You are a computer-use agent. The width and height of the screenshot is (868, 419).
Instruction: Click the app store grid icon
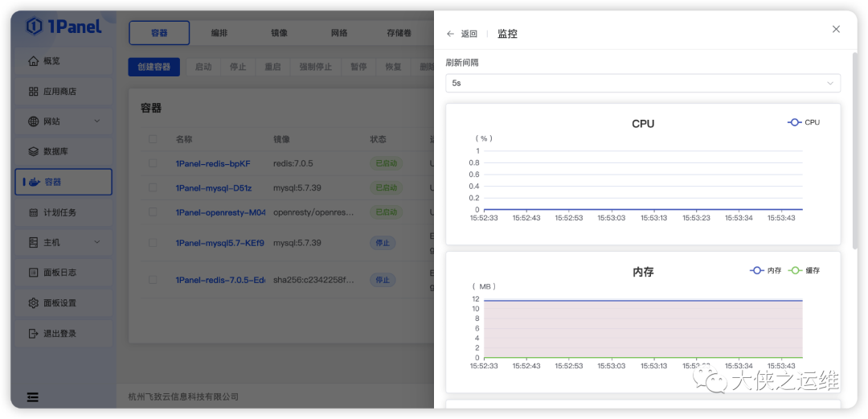point(33,92)
